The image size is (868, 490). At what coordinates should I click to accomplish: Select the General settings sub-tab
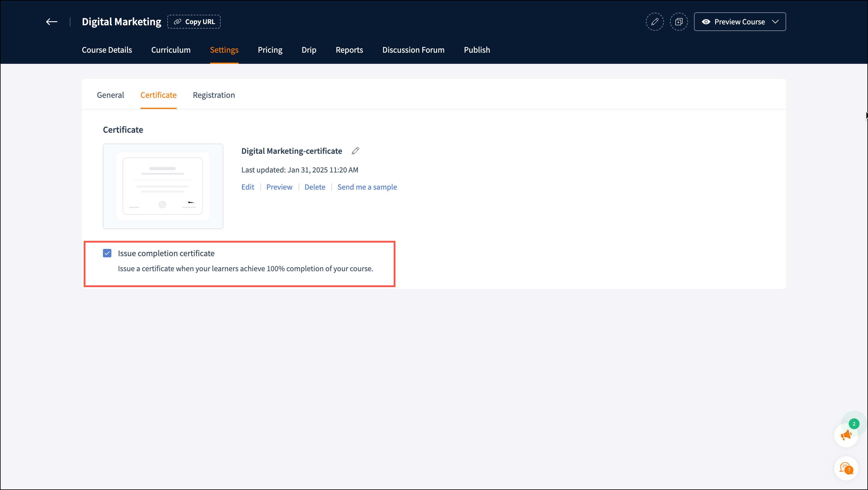tap(110, 95)
